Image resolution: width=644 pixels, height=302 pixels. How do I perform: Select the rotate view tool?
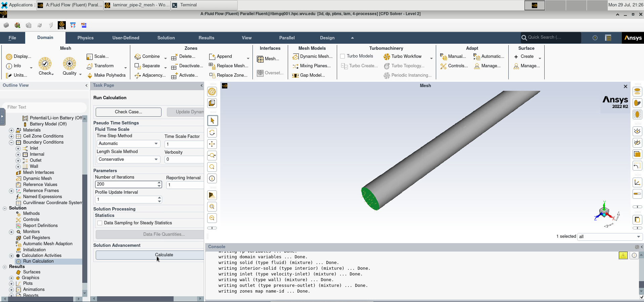pos(212,133)
